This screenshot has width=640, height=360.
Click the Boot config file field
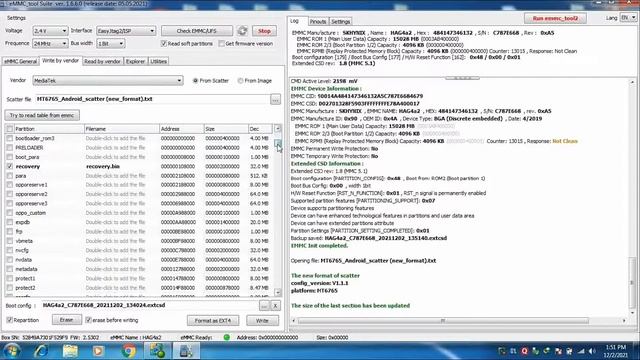point(149,305)
